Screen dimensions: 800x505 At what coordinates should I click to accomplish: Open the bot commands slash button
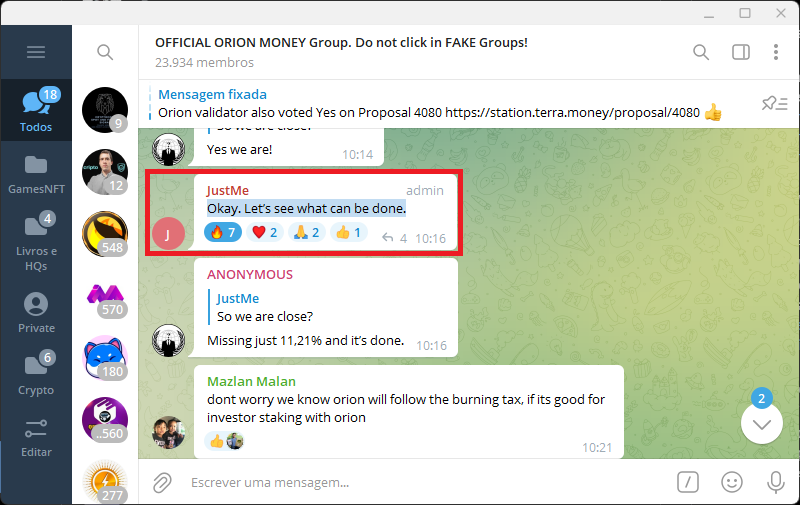[x=687, y=482]
